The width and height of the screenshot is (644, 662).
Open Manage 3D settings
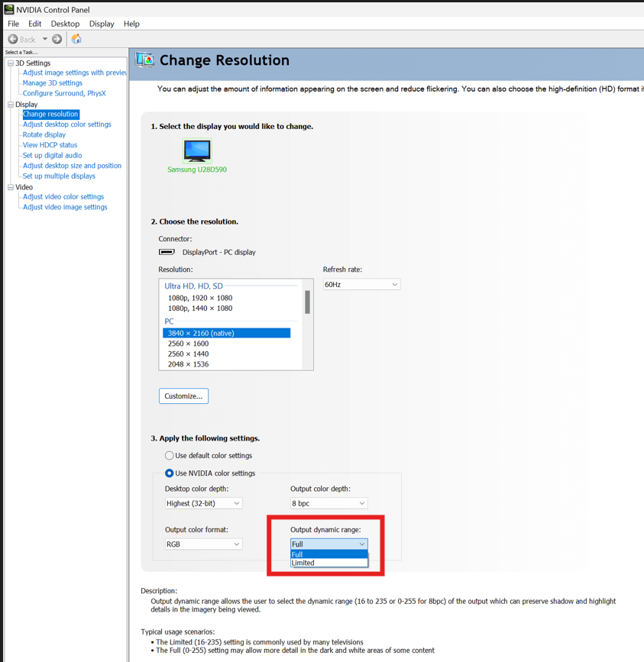tap(53, 83)
